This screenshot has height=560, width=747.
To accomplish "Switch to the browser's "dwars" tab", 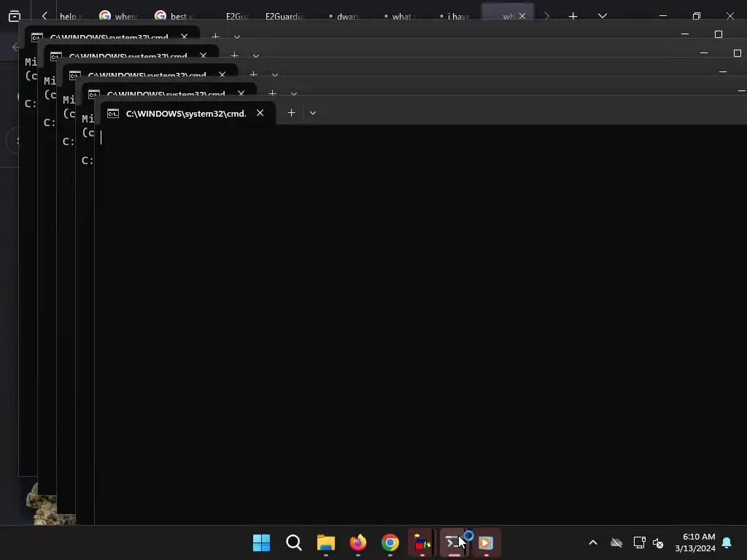I will [x=344, y=16].
